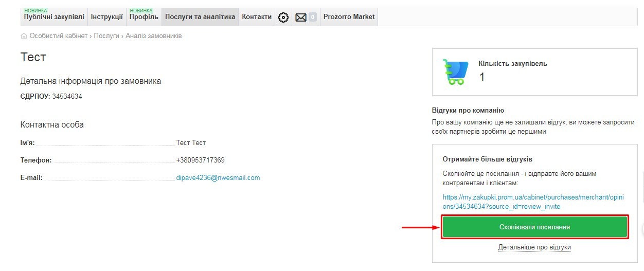Open the review invite URL link
644x271 pixels.
tap(533, 202)
